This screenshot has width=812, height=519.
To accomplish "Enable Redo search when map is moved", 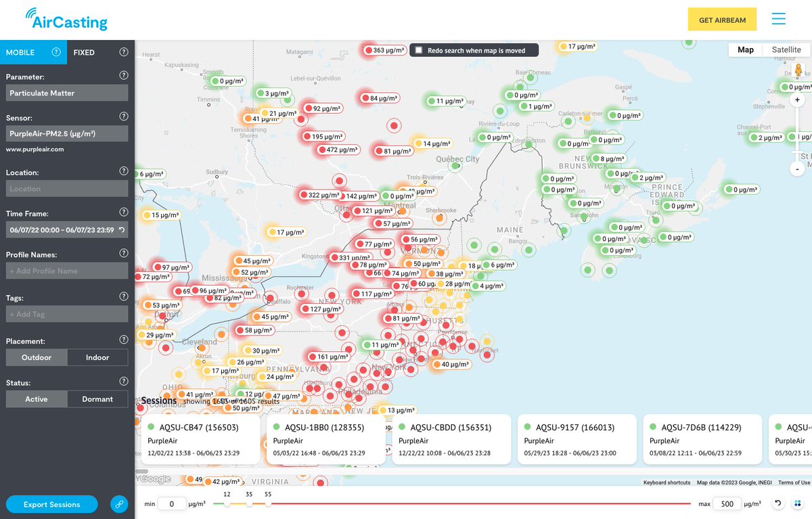I will pos(419,50).
